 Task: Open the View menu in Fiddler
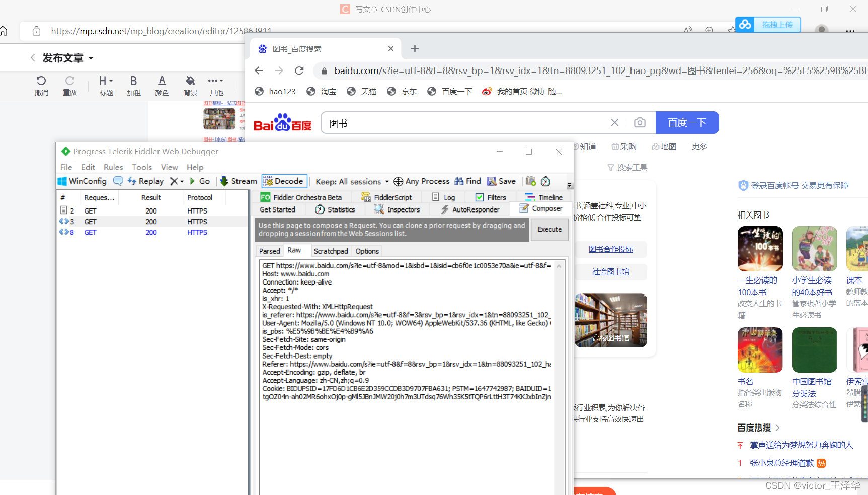170,167
